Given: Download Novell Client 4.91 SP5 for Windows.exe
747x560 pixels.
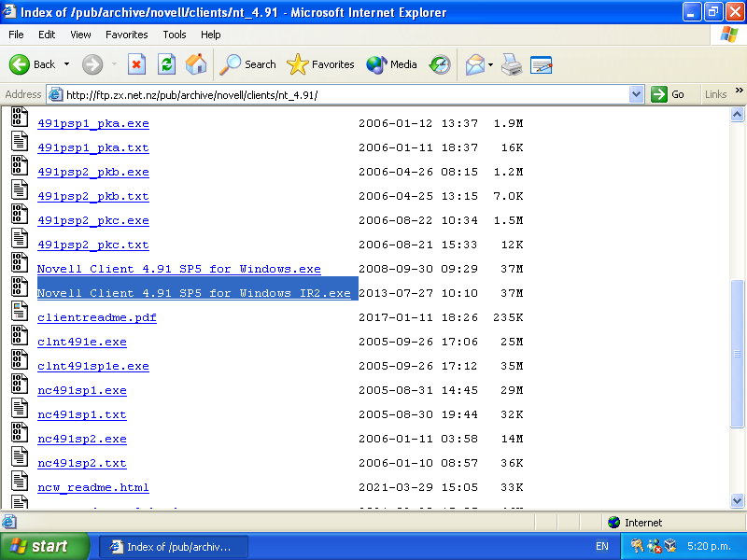Looking at the screenshot, I should pyautogui.click(x=179, y=269).
